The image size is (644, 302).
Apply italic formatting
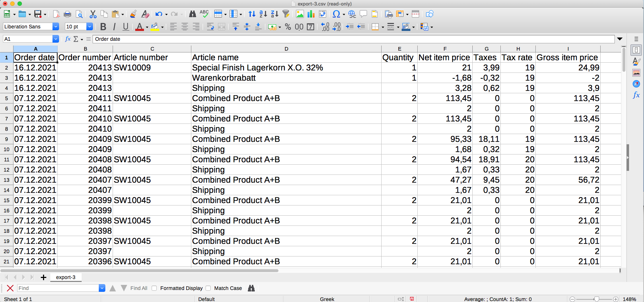114,27
